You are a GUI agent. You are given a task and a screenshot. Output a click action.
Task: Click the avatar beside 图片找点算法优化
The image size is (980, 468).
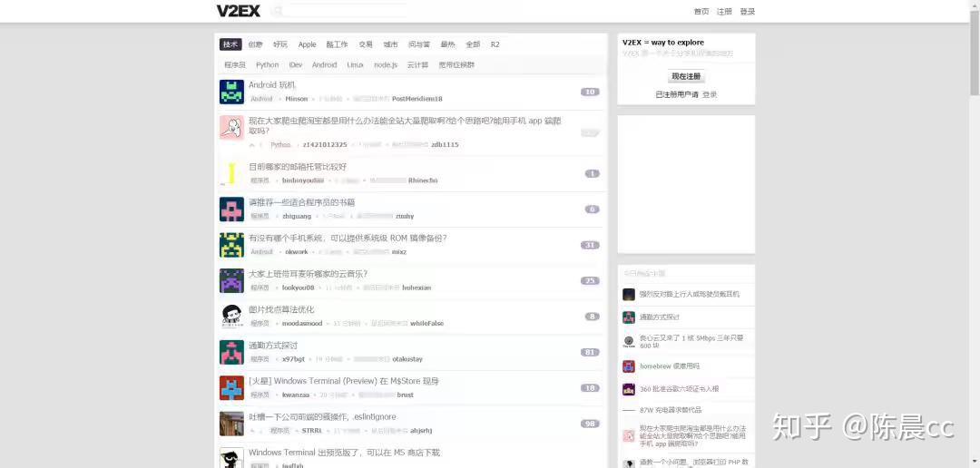232,317
